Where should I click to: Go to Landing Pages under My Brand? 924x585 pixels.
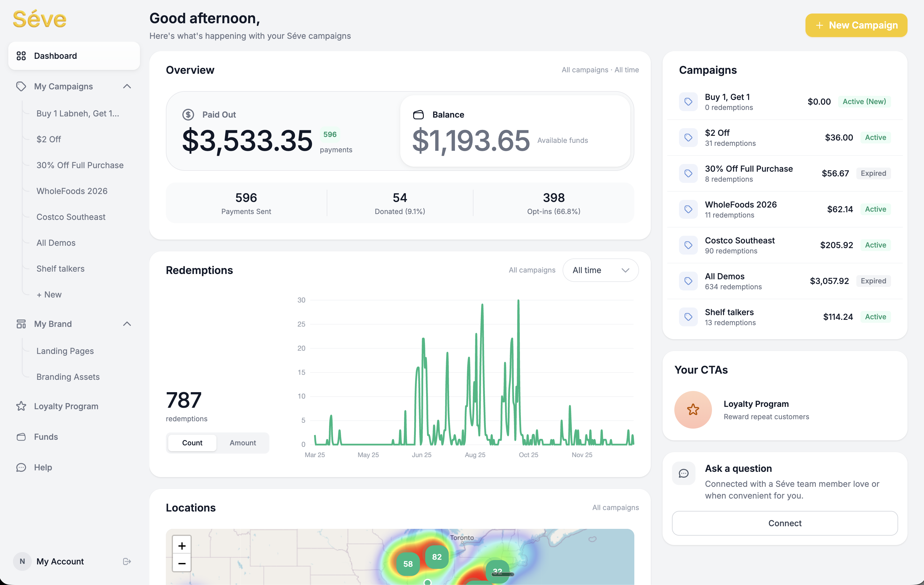[65, 351]
